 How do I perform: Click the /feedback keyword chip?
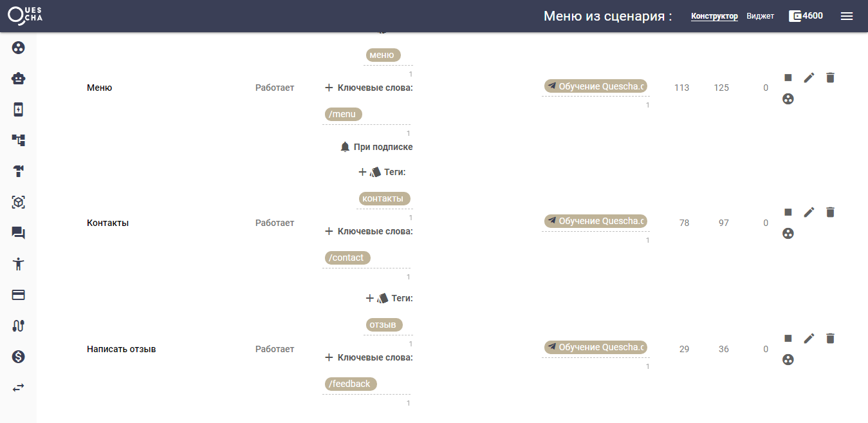[x=350, y=384]
